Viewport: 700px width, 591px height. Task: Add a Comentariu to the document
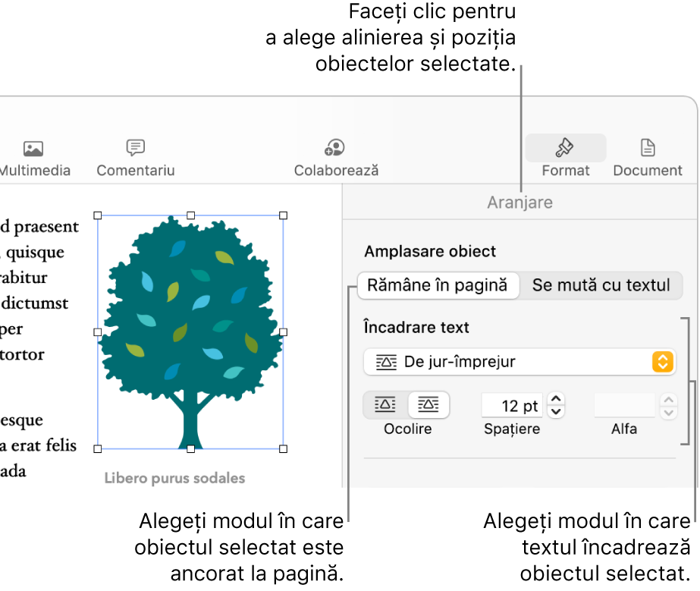(x=135, y=156)
